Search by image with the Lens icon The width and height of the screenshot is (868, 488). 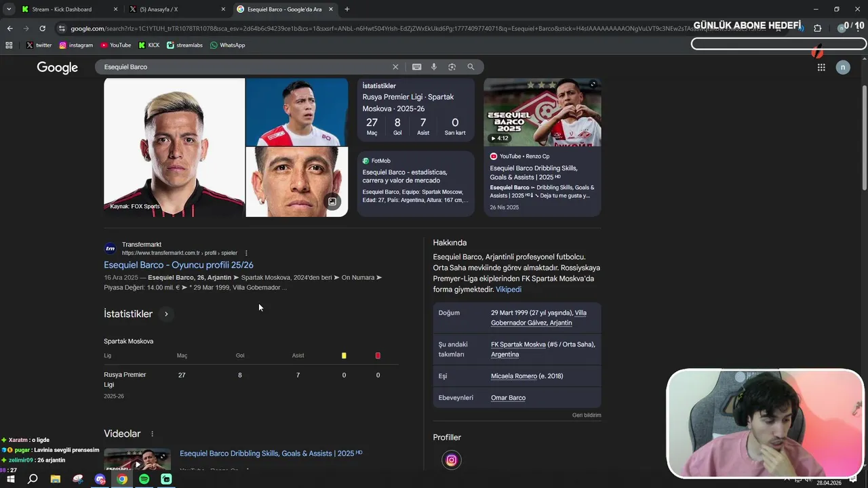tap(452, 67)
